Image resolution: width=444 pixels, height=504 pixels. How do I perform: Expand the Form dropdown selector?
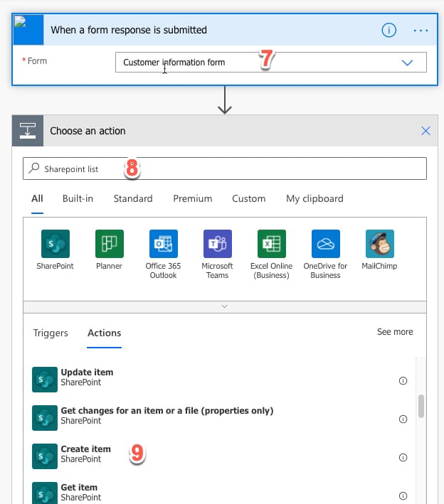[x=407, y=63]
